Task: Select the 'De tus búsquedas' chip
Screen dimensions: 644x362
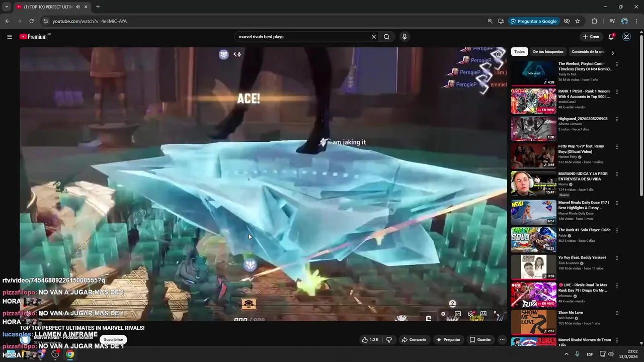Action: (x=548, y=52)
